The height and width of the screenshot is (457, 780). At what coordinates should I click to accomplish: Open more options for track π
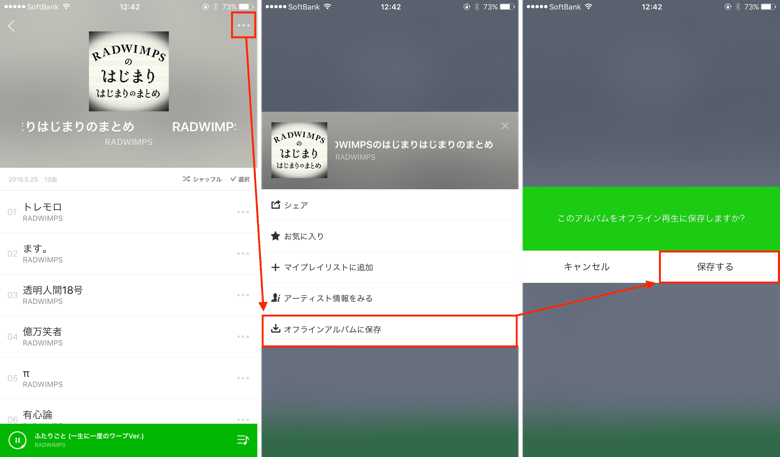243,378
